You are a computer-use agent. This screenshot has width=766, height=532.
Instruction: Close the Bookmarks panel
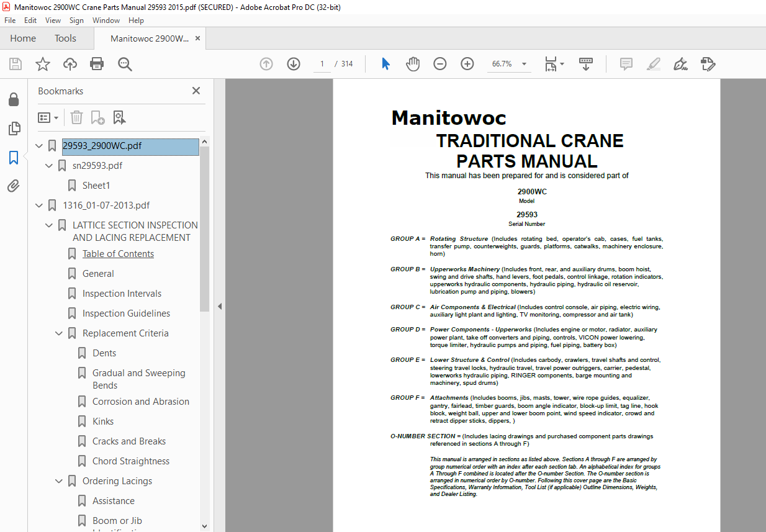(196, 91)
